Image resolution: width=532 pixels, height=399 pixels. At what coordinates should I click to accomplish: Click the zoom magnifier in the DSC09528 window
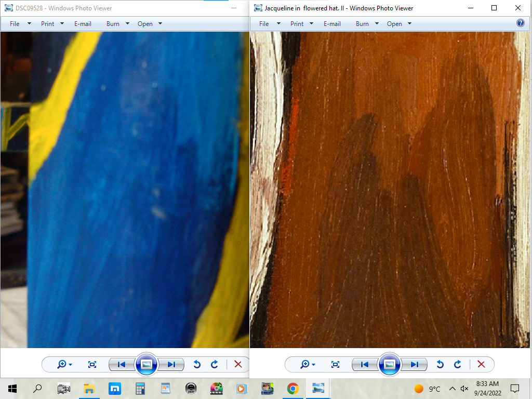click(x=62, y=364)
